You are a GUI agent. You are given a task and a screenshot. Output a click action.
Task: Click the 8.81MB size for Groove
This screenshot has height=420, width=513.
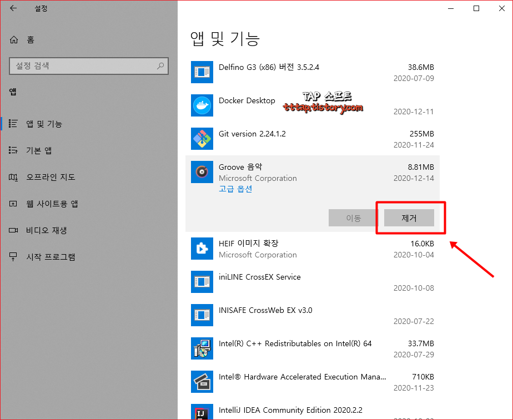pyautogui.click(x=421, y=168)
